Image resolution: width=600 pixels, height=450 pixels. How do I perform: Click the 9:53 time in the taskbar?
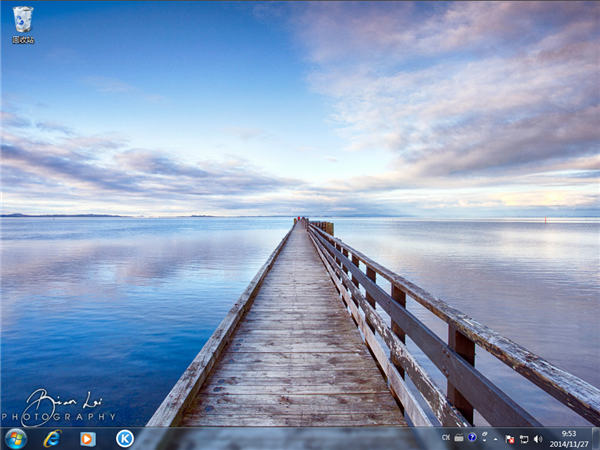[x=568, y=433]
